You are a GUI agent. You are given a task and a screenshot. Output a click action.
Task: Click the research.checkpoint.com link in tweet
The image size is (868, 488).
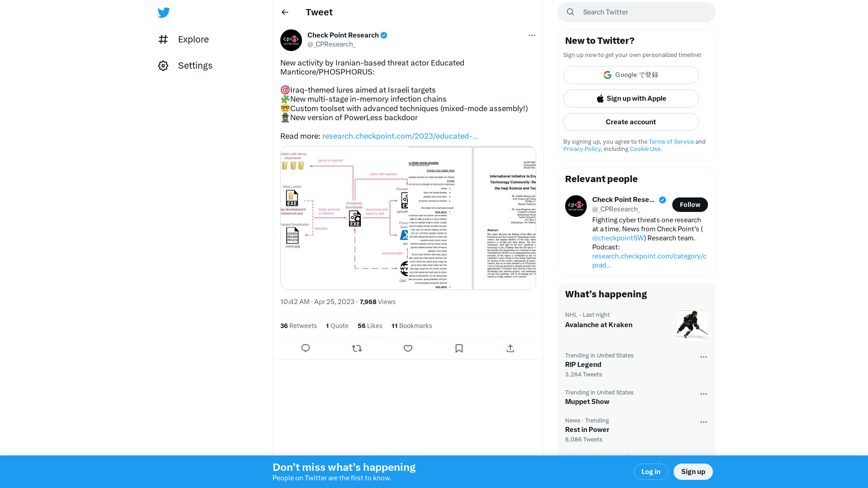click(x=400, y=135)
